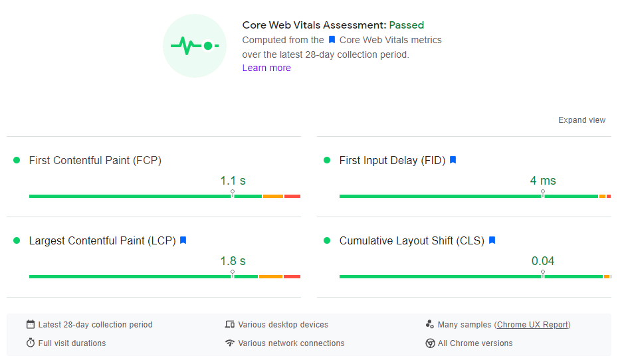The height and width of the screenshot is (364, 618).
Task: Click the CLS distribution bar marker
Action: click(543, 274)
